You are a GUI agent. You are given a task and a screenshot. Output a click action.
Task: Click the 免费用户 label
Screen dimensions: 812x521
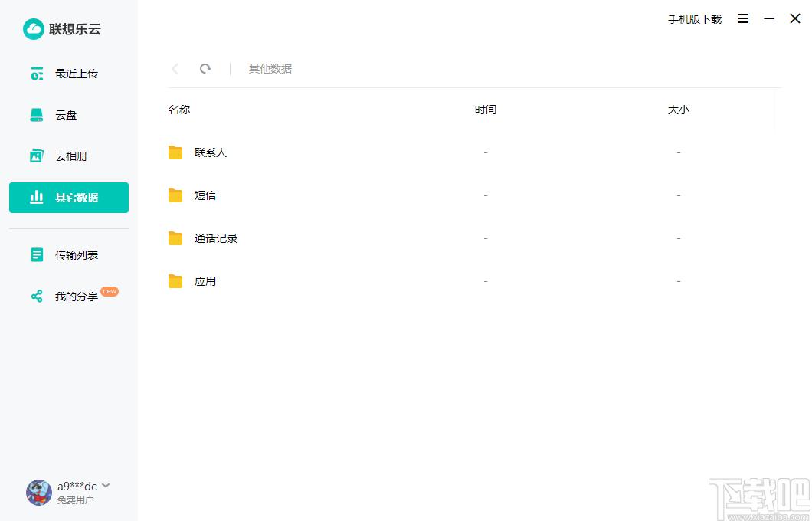tap(76, 500)
